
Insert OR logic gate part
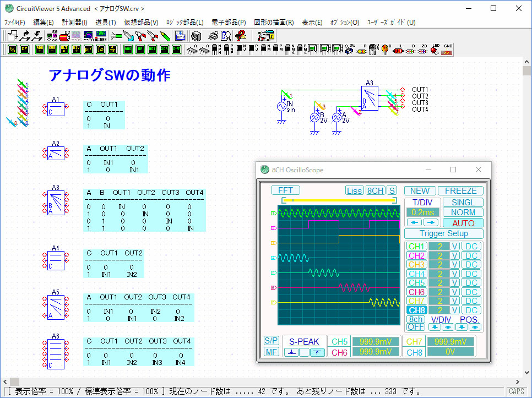[140, 50]
